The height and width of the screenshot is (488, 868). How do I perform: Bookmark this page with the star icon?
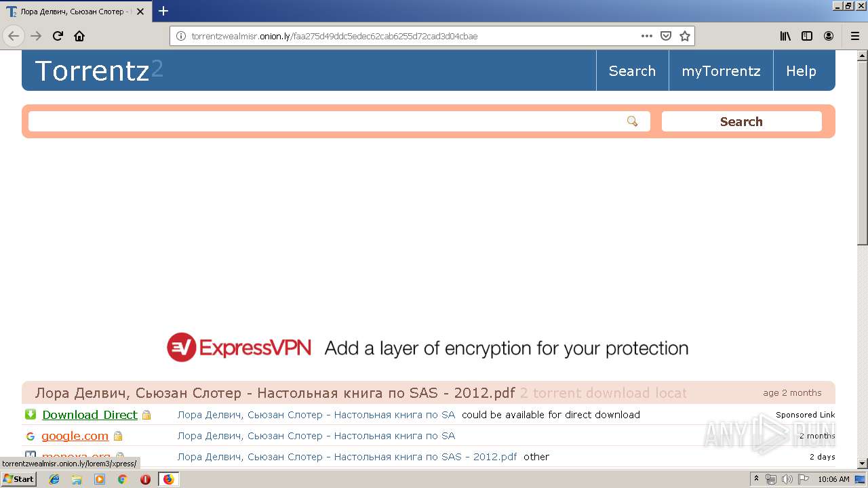[x=685, y=36]
